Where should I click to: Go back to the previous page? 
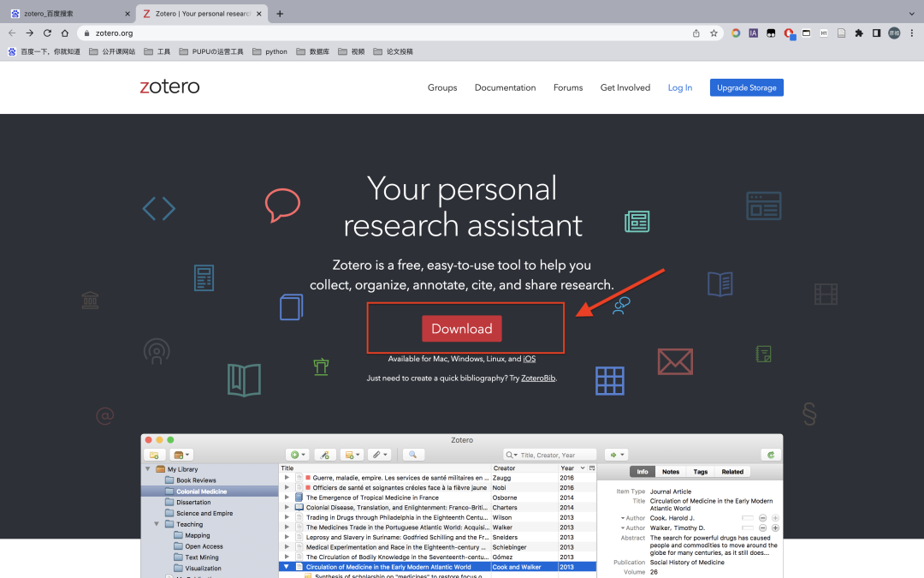tap(12, 33)
